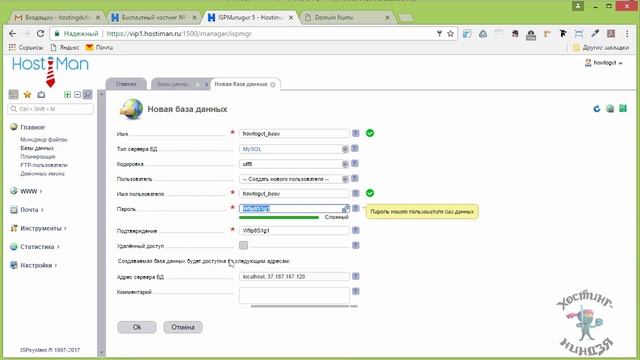Open the Пользователь dropdown (Создать нового пользователя)
The image size is (640, 360).
pyautogui.click(x=293, y=179)
